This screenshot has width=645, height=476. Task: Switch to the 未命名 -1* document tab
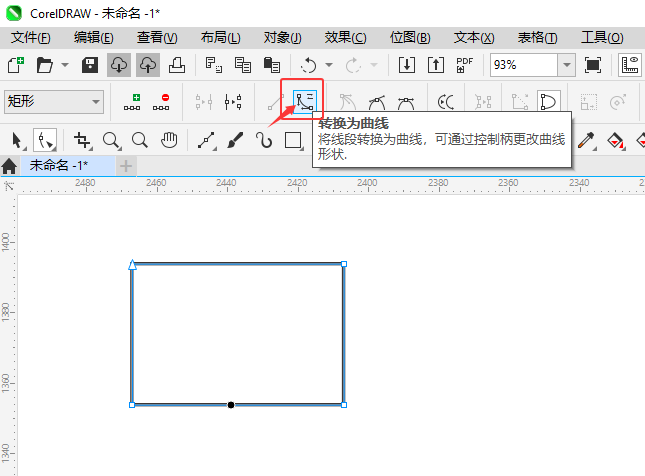pos(68,166)
